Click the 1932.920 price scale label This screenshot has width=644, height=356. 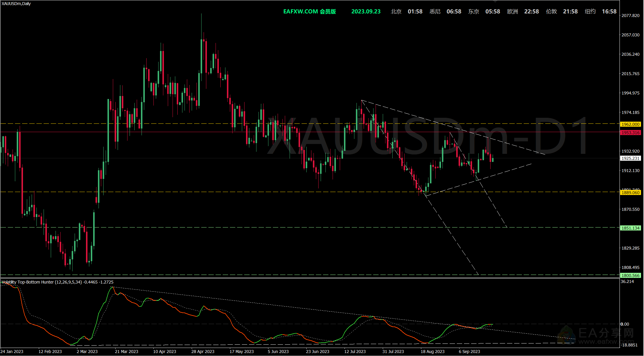click(631, 151)
